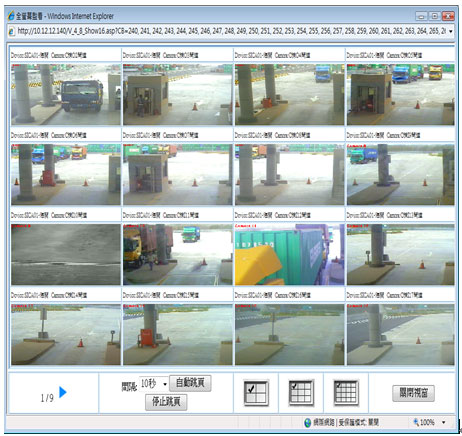
Task: Open the zoom level 100% dropdown arrow
Action: click(444, 422)
